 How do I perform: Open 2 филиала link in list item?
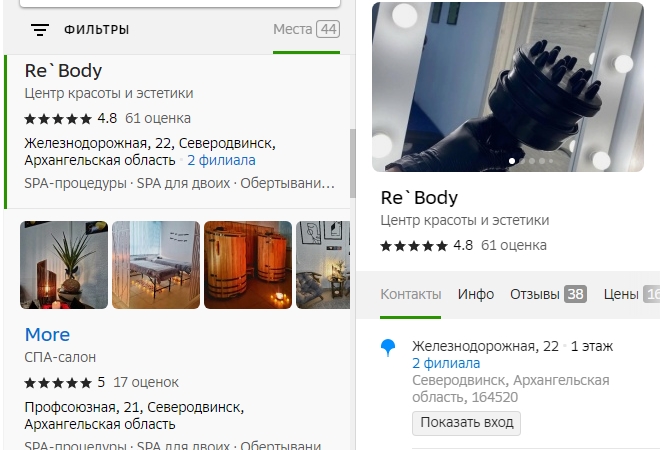tap(221, 160)
